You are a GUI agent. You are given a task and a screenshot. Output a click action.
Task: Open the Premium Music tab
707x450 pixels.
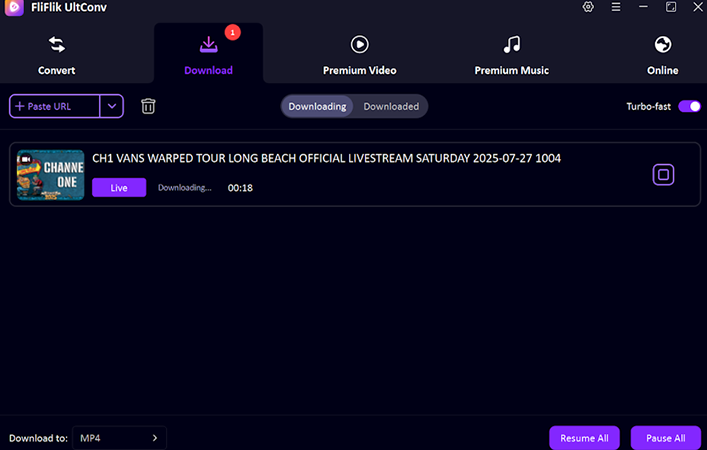coord(512,56)
